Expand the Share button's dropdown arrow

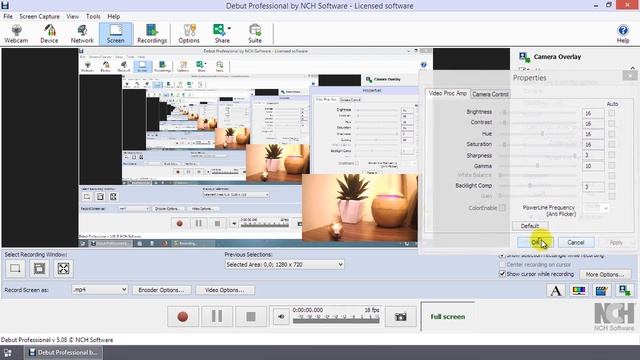tap(229, 29)
